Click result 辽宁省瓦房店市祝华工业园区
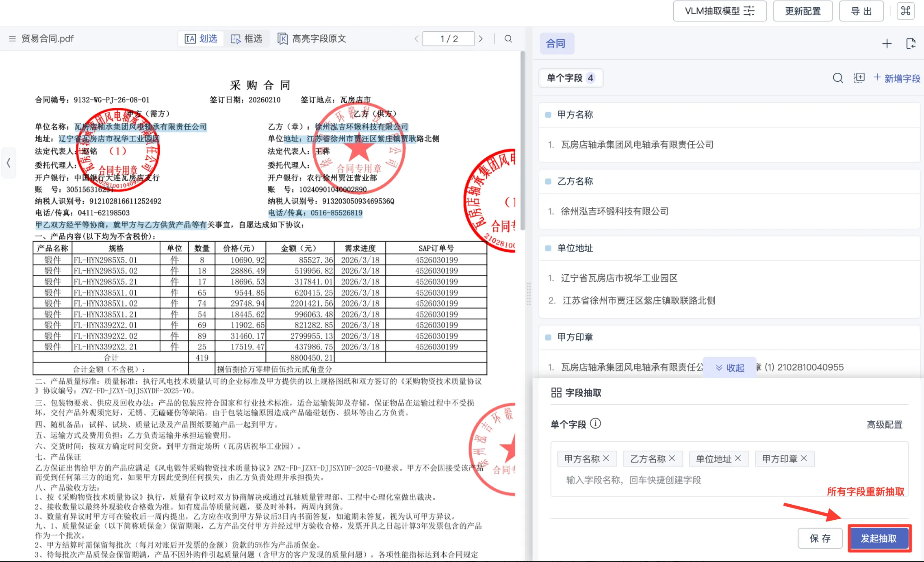Image resolution: width=924 pixels, height=562 pixels. [x=619, y=278]
